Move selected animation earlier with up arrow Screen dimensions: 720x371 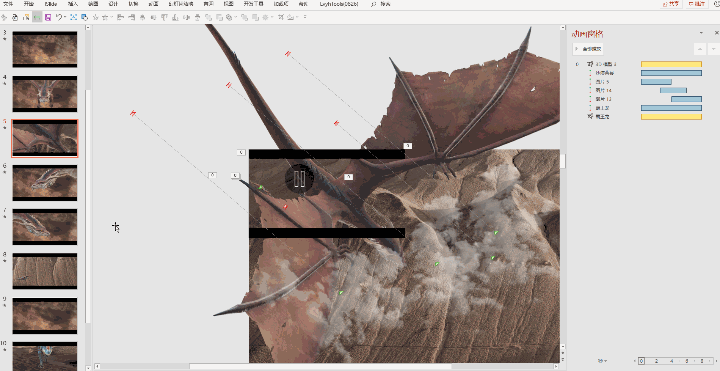coord(699,49)
